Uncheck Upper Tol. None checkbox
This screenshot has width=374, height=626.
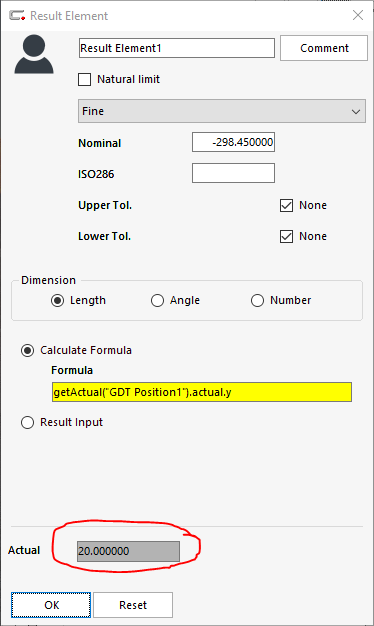tap(286, 205)
